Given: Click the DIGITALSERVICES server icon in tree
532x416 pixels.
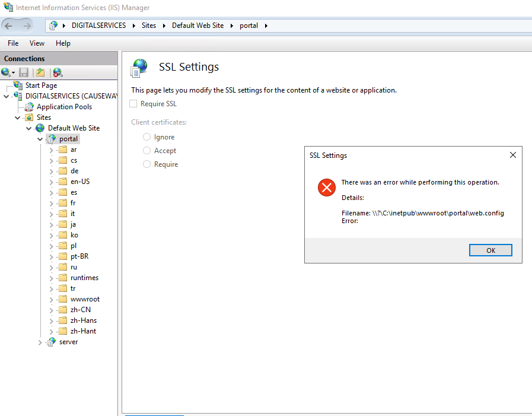Looking at the screenshot, I should tap(18, 96).
